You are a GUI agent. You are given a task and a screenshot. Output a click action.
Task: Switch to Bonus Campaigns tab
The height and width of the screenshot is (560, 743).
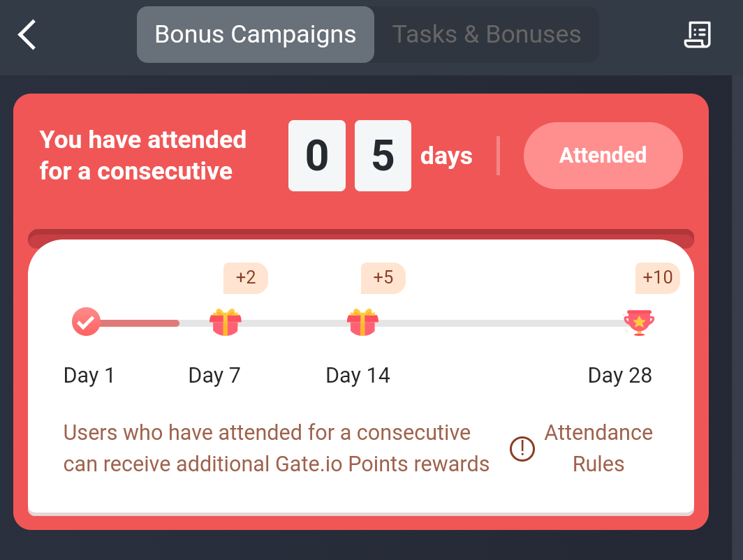pyautogui.click(x=256, y=35)
